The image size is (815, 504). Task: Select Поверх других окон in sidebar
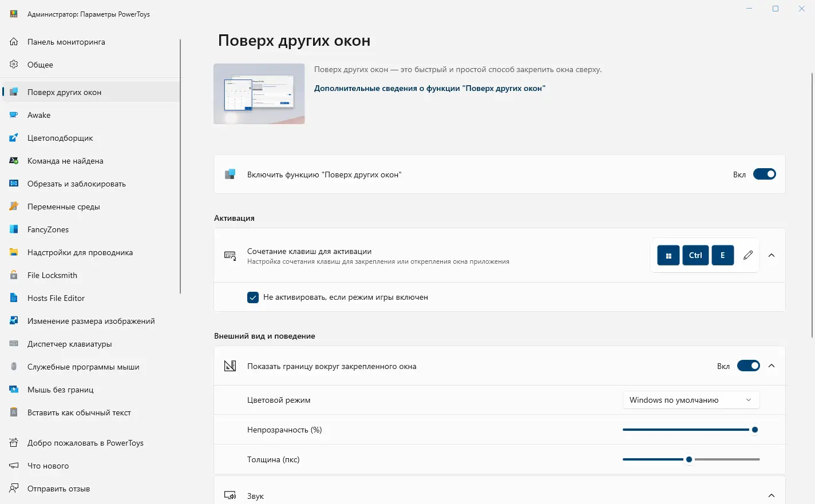pos(92,92)
